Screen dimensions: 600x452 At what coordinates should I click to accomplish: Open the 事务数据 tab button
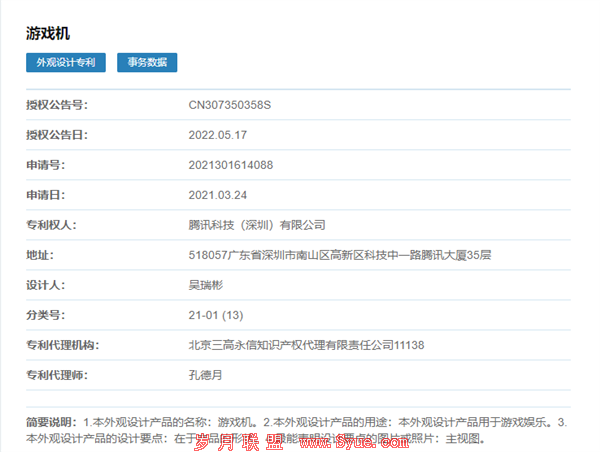[147, 62]
